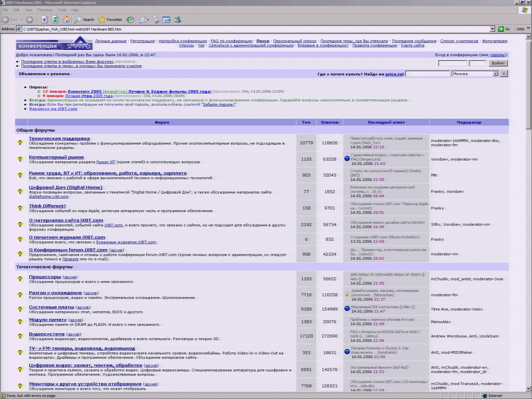Click the Edit page toolbar icon
Image resolution: width=532 pixels, height=399 pixels.
[166, 20]
